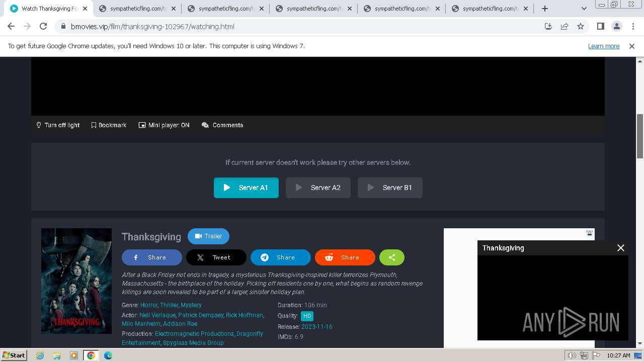The width and height of the screenshot is (644, 362).
Task: Close the ad marker icon
Action: pos(590,233)
